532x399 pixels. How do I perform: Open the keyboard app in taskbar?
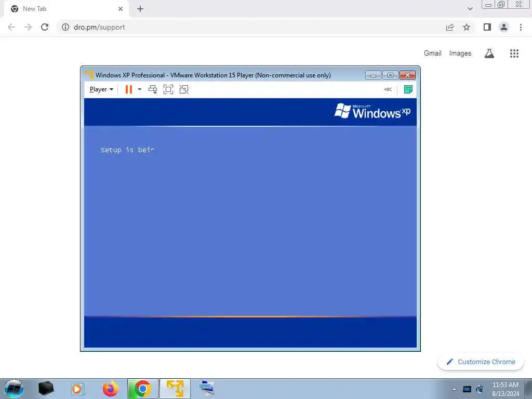pos(207,389)
